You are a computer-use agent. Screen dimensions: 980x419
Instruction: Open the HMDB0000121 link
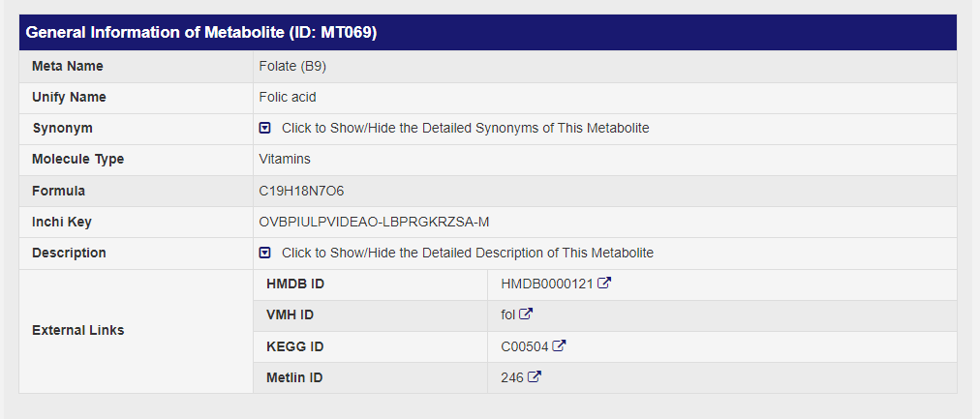(546, 284)
